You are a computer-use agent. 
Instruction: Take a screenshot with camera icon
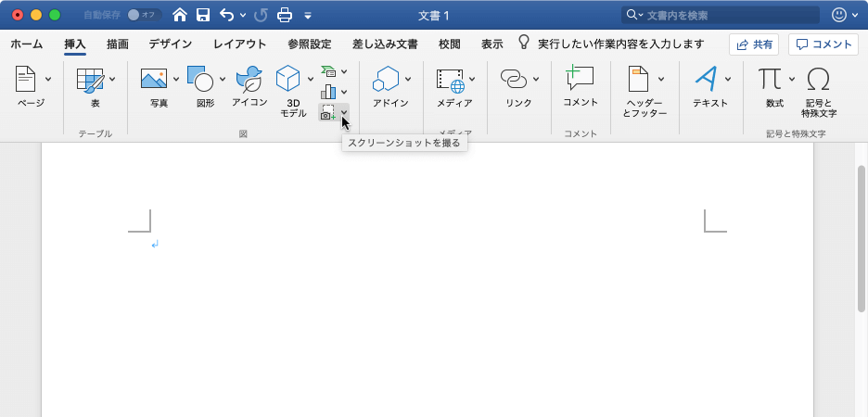pyautogui.click(x=328, y=112)
